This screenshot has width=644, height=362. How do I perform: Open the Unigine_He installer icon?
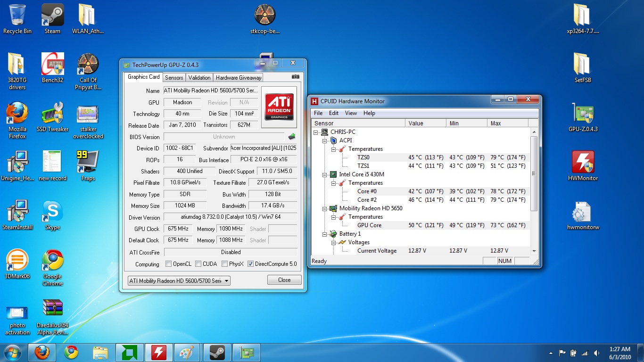point(17,166)
